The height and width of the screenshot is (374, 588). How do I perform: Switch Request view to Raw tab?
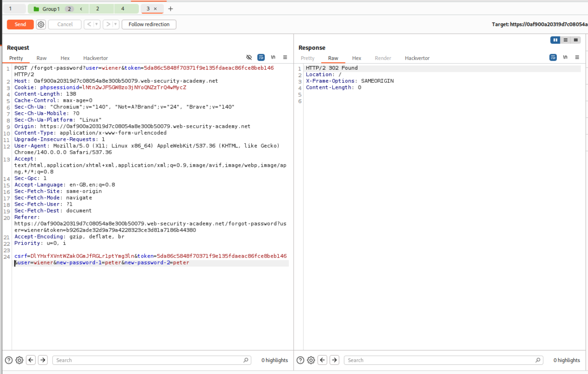point(41,58)
